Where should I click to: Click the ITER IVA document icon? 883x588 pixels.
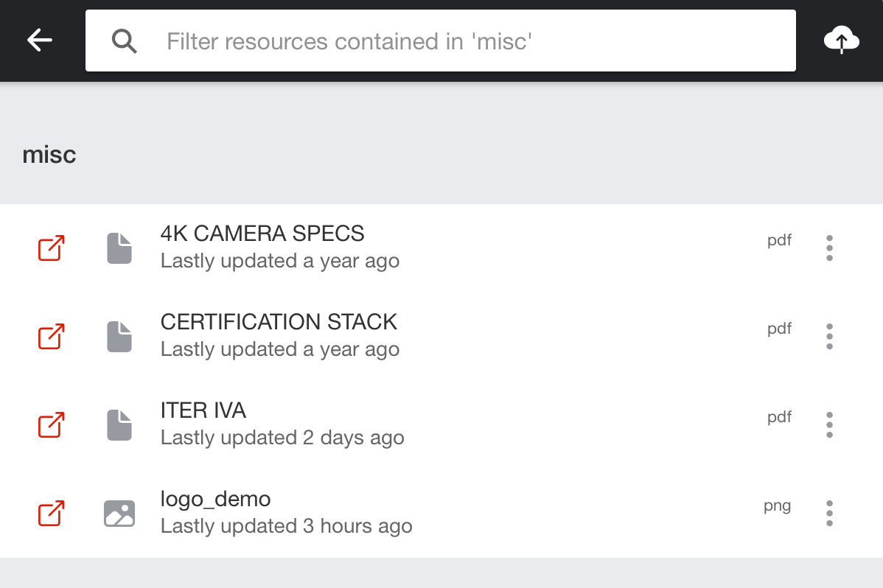119,425
